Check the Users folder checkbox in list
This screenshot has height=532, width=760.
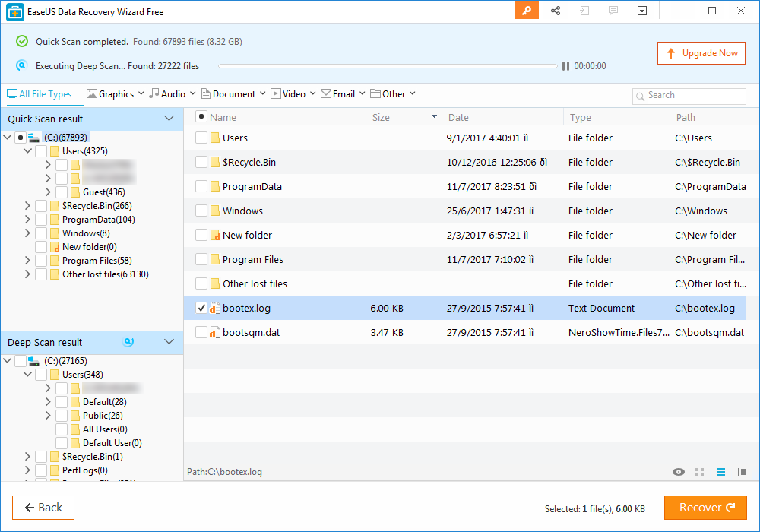click(201, 138)
